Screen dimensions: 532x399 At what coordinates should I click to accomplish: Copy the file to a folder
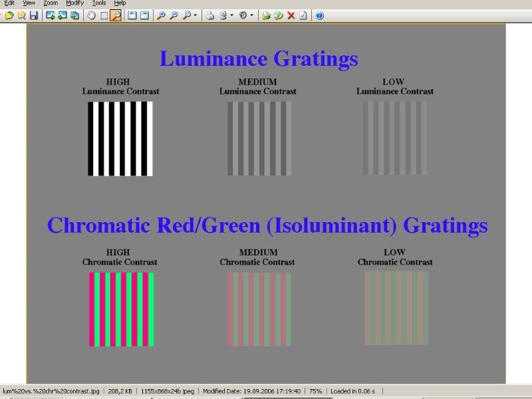point(267,15)
